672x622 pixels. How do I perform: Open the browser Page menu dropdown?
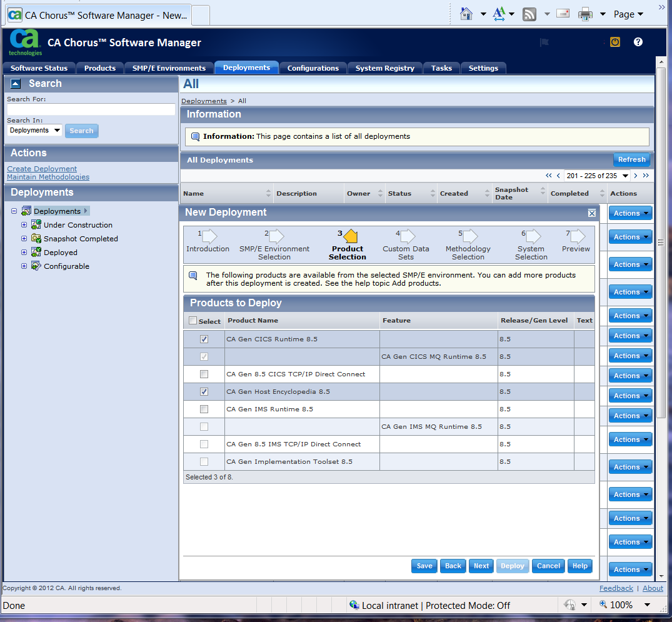click(x=628, y=14)
